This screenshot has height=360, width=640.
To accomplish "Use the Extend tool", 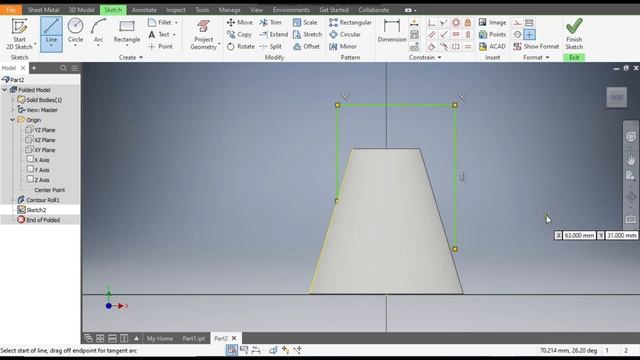I will tap(273, 35).
